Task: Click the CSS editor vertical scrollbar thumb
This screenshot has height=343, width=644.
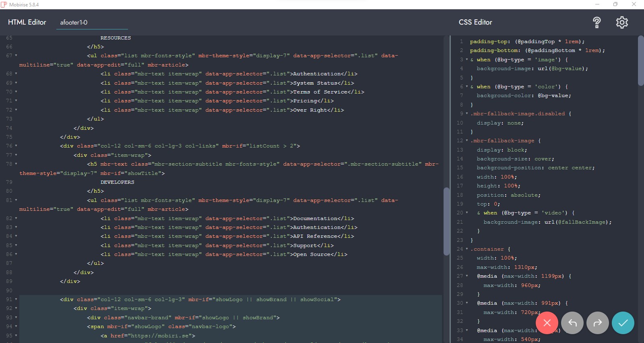Action: (x=641, y=60)
